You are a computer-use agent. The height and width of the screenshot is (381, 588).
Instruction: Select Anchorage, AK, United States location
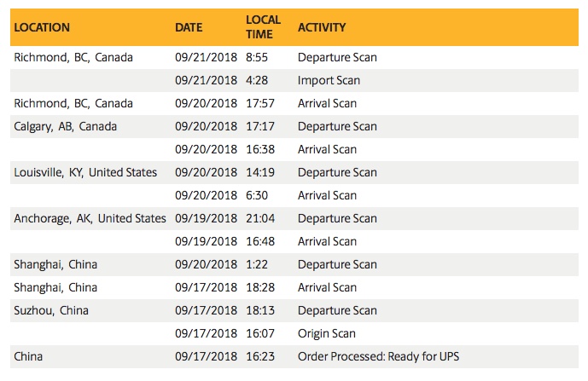coord(90,218)
